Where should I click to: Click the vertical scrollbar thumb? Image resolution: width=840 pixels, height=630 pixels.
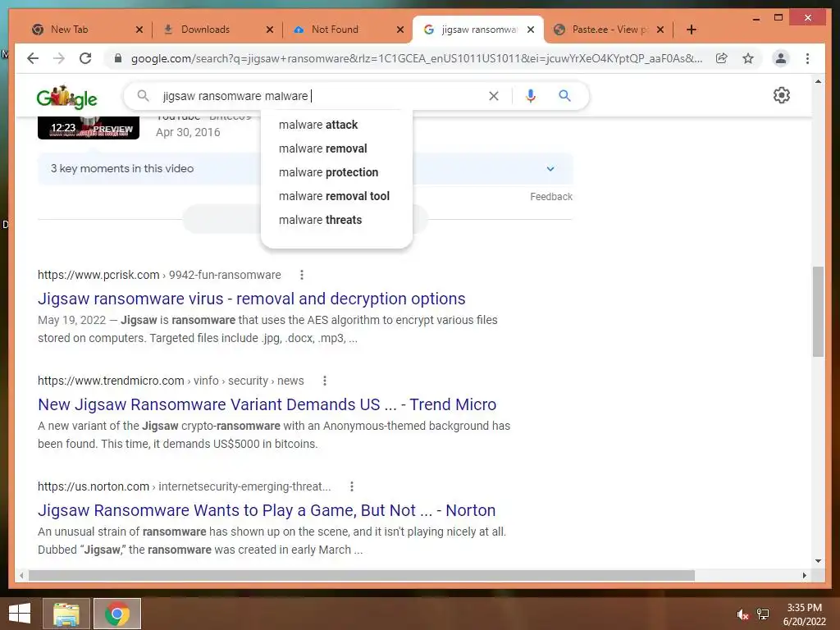click(818, 312)
